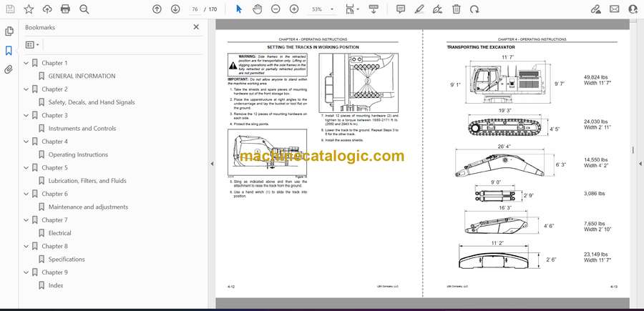
Task: Jump to Maintenance and adjustments
Action: pyautogui.click(x=88, y=207)
